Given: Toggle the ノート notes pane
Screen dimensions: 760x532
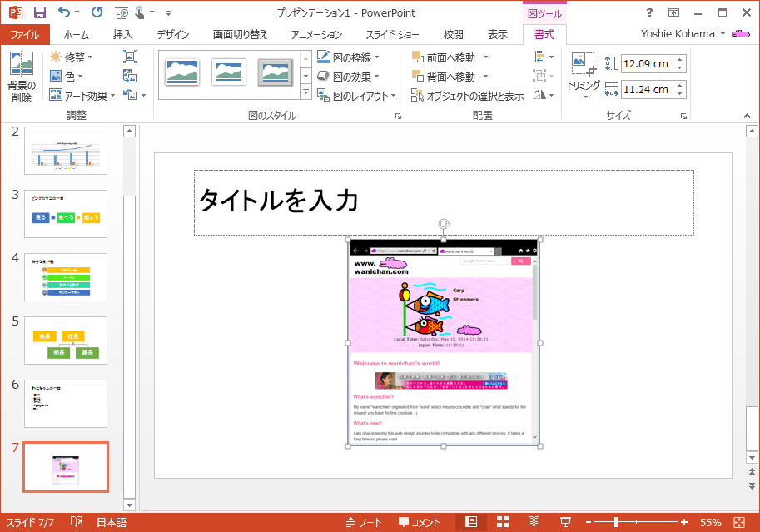Looking at the screenshot, I should click(365, 522).
